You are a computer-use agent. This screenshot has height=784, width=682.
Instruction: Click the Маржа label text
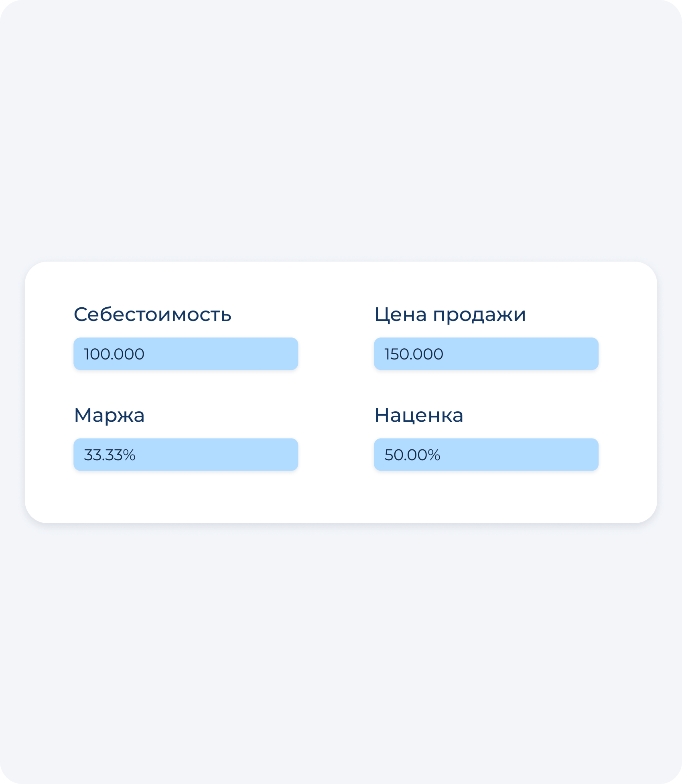[x=109, y=415]
